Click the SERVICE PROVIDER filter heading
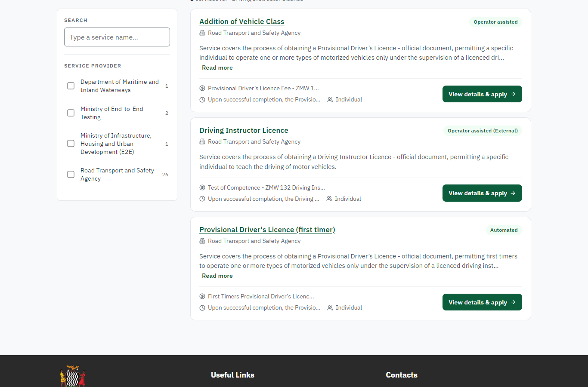This screenshot has width=588, height=387. click(x=93, y=66)
